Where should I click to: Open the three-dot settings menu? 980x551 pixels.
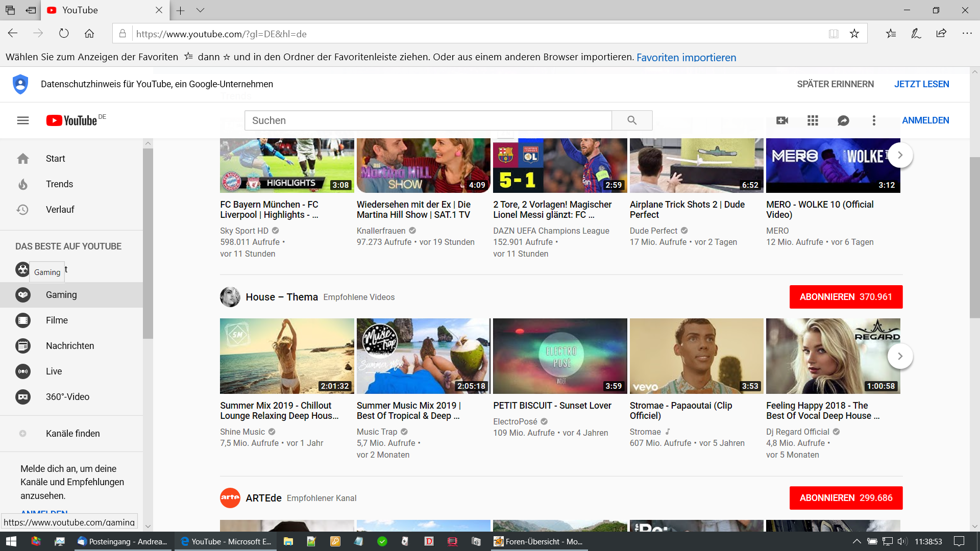pyautogui.click(x=874, y=120)
